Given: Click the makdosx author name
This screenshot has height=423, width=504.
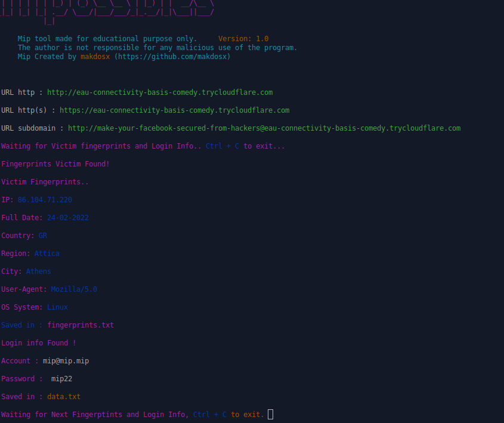Looking at the screenshot, I should tap(95, 57).
